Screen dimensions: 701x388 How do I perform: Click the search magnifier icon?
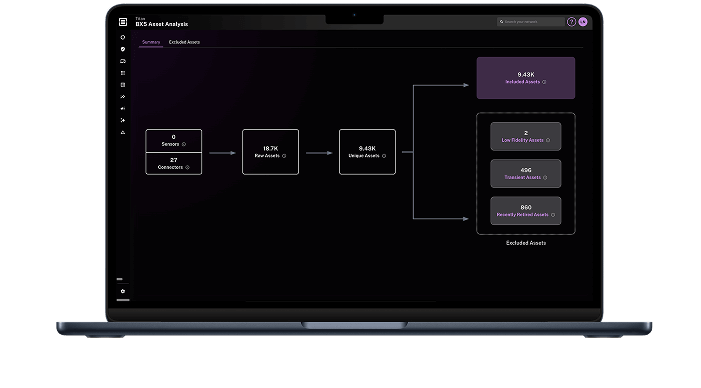click(502, 21)
